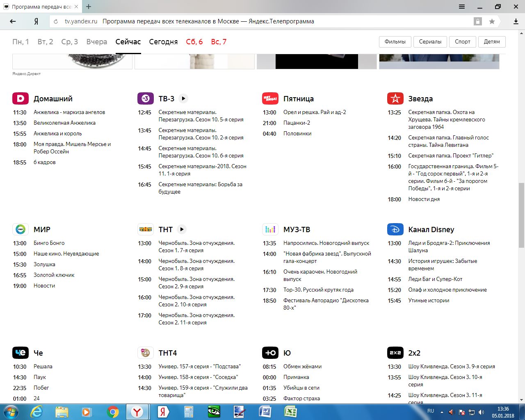Click the Ю channel logo icon
Image resolution: width=525 pixels, height=420 pixels.
(x=270, y=353)
